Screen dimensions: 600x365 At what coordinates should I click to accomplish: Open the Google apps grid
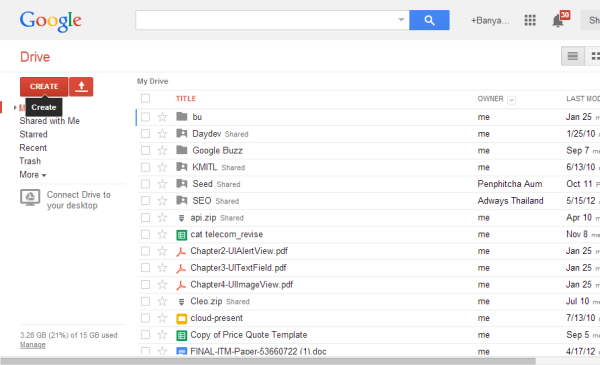coord(530,20)
